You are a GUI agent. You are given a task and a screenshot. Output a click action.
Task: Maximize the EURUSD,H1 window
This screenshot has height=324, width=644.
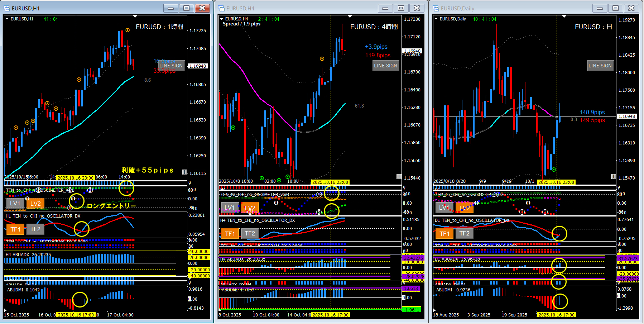coord(186,8)
